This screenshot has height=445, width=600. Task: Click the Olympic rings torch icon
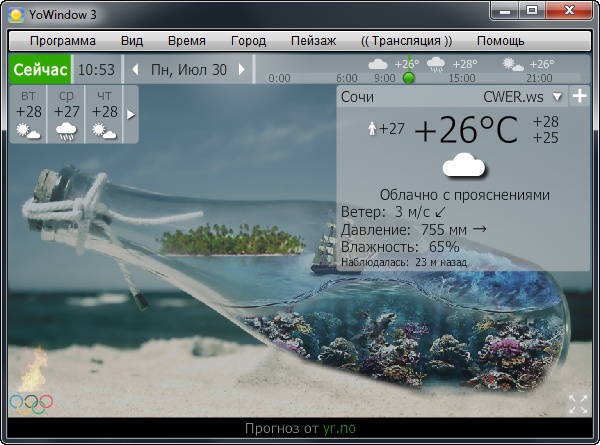[x=31, y=385]
